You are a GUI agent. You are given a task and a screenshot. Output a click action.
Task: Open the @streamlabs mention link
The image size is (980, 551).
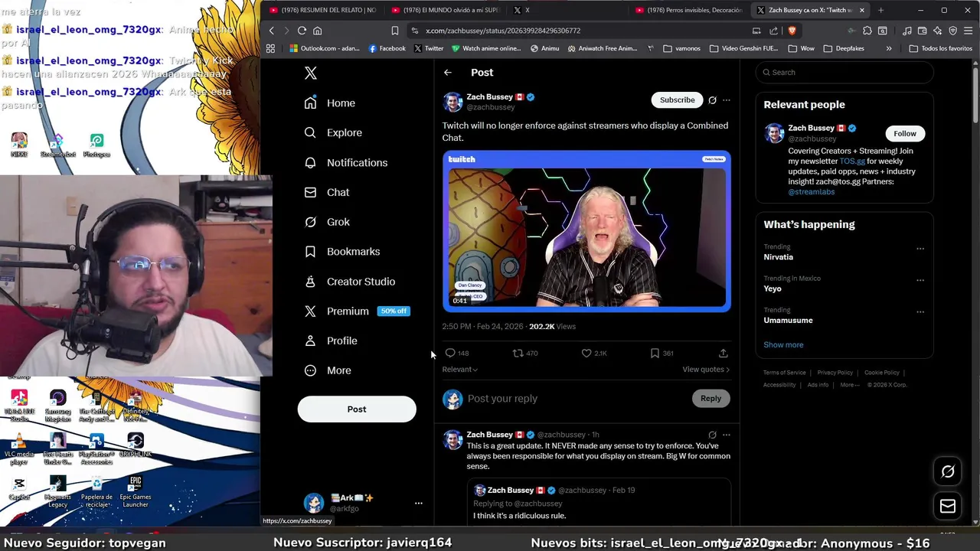click(x=811, y=192)
